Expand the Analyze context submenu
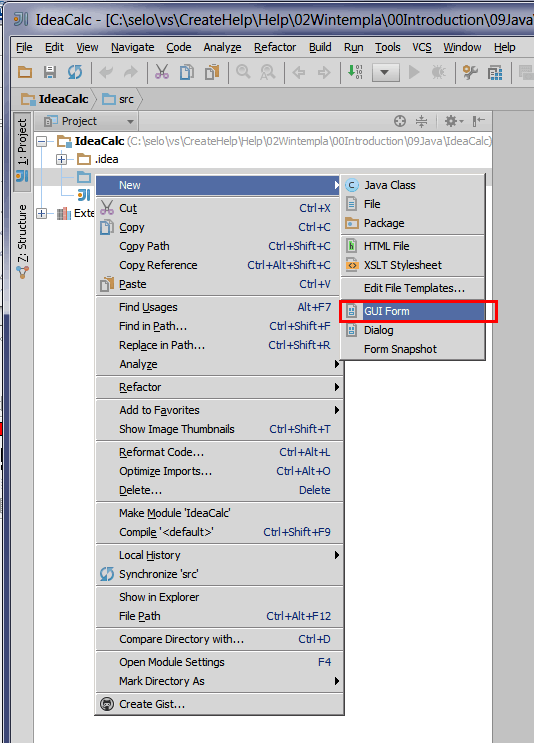This screenshot has width=534, height=743. pyautogui.click(x=219, y=364)
